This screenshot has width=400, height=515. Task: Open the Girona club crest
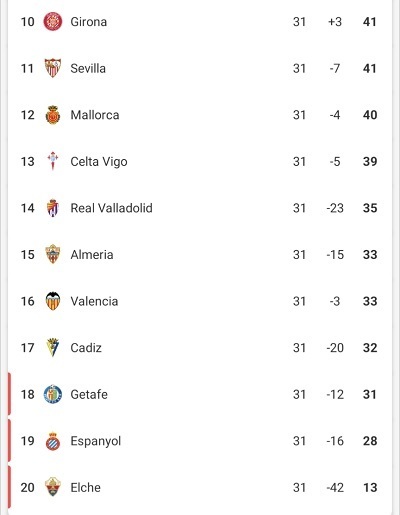[x=53, y=22]
